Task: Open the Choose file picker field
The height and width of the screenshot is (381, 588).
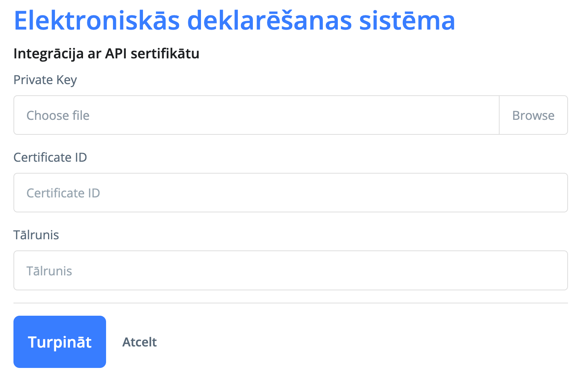Action: pyautogui.click(x=256, y=115)
